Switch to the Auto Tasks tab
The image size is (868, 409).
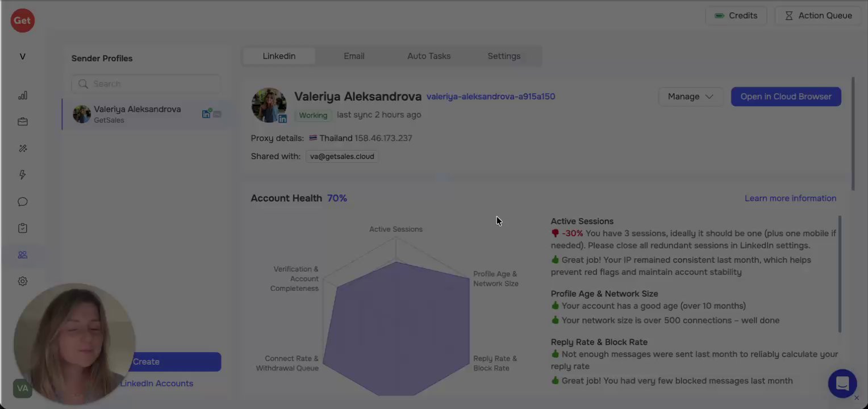(x=429, y=56)
